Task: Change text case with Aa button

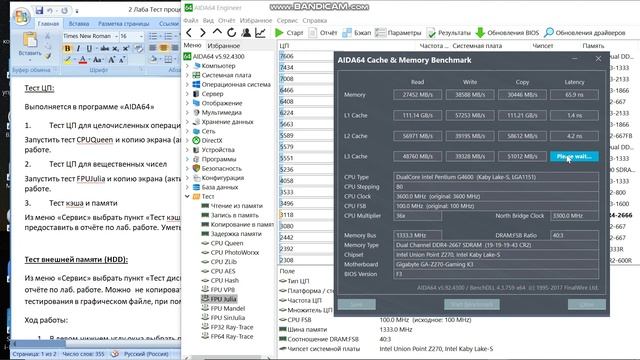Action: tap(97, 60)
